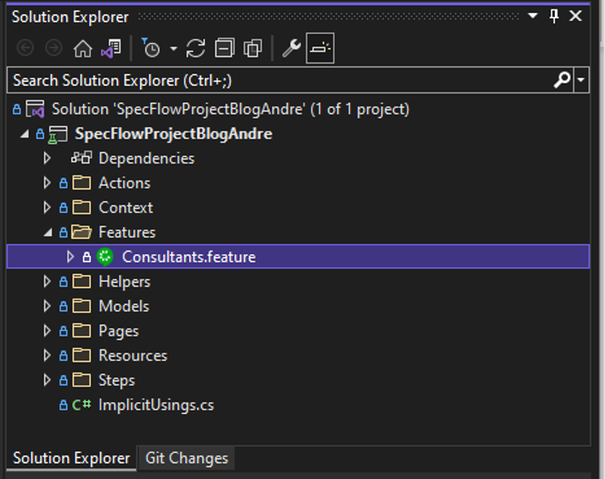The image size is (605, 479).
Task: Sync with Active Document using refresh arrows
Action: point(196,49)
